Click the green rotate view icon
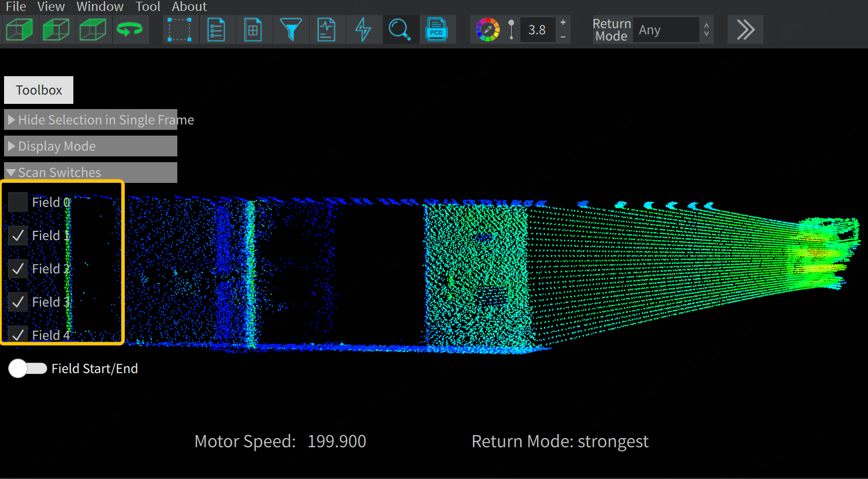868x479 pixels. 130,29
